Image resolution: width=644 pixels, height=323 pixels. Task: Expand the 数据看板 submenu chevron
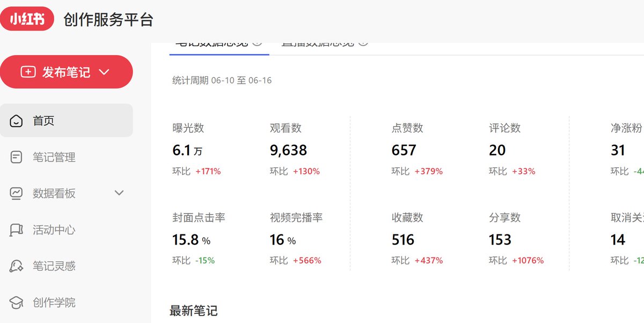119,193
